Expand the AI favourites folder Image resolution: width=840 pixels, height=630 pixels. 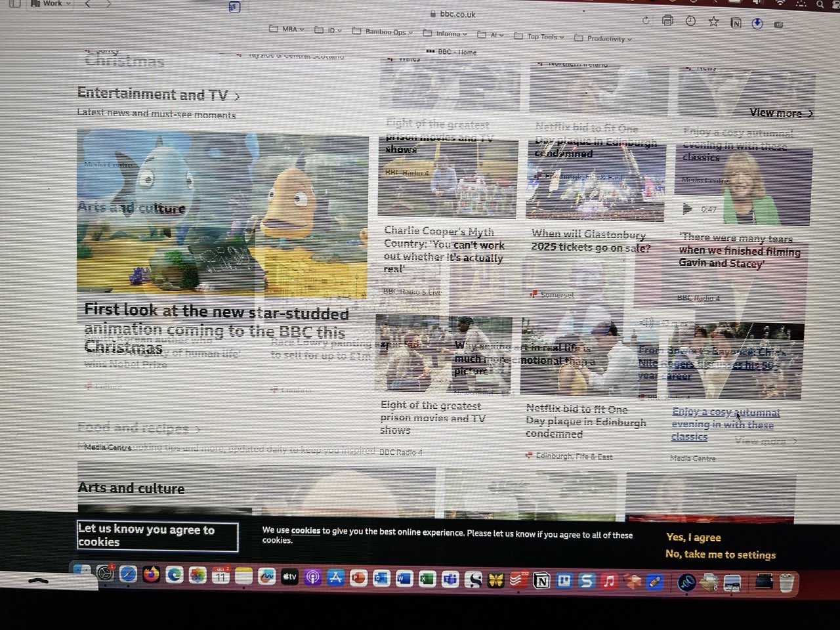point(491,35)
